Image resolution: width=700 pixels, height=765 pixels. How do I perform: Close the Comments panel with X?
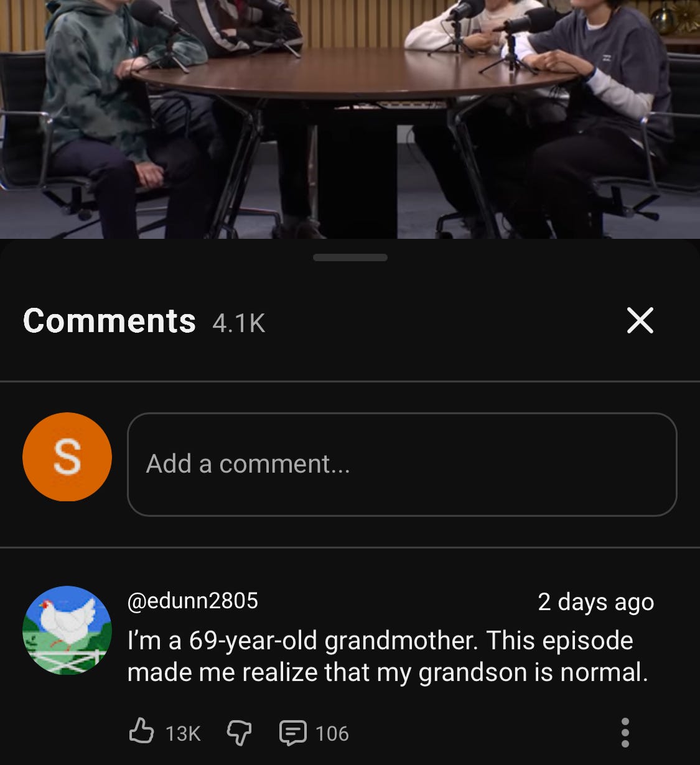pos(640,320)
